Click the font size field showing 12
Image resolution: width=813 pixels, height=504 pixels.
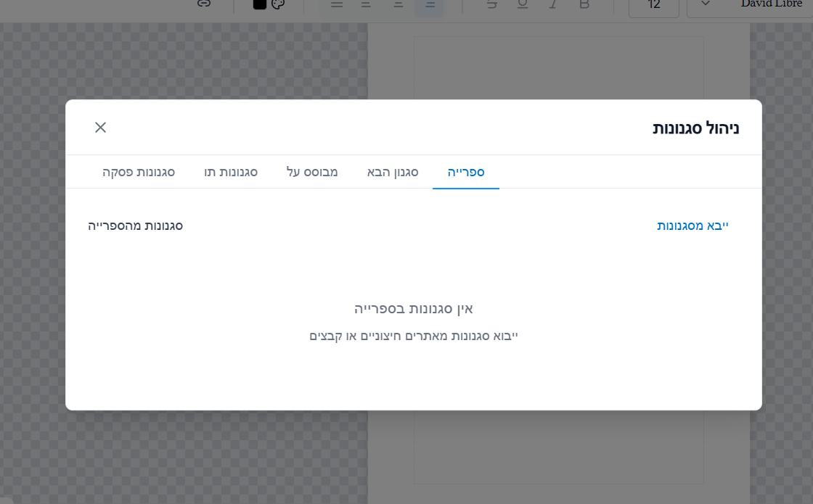pyautogui.click(x=653, y=5)
